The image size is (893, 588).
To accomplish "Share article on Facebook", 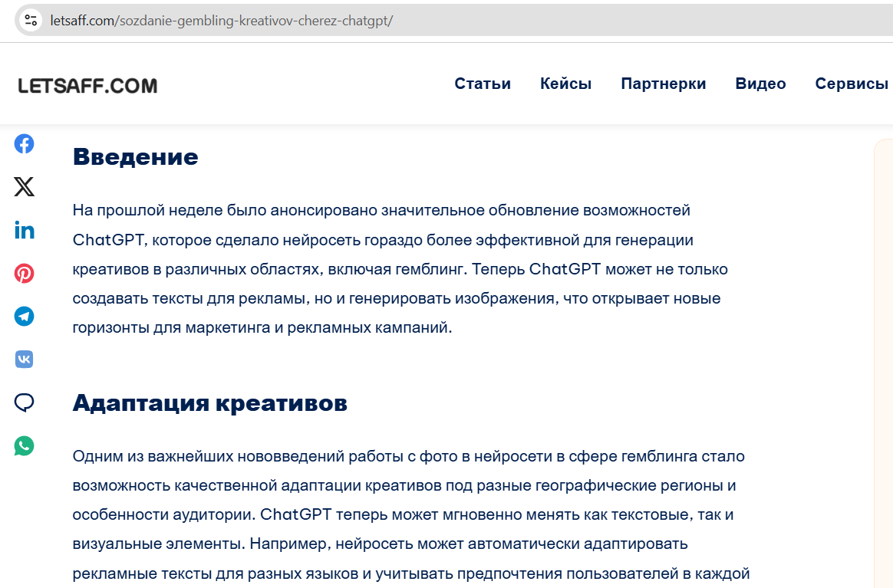I will 24,143.
